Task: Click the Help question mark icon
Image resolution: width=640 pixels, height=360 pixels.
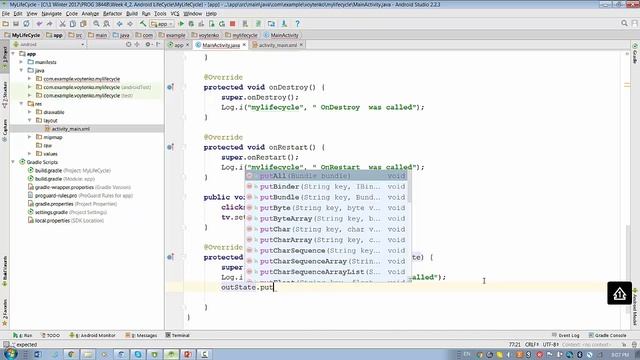Action: (297, 24)
